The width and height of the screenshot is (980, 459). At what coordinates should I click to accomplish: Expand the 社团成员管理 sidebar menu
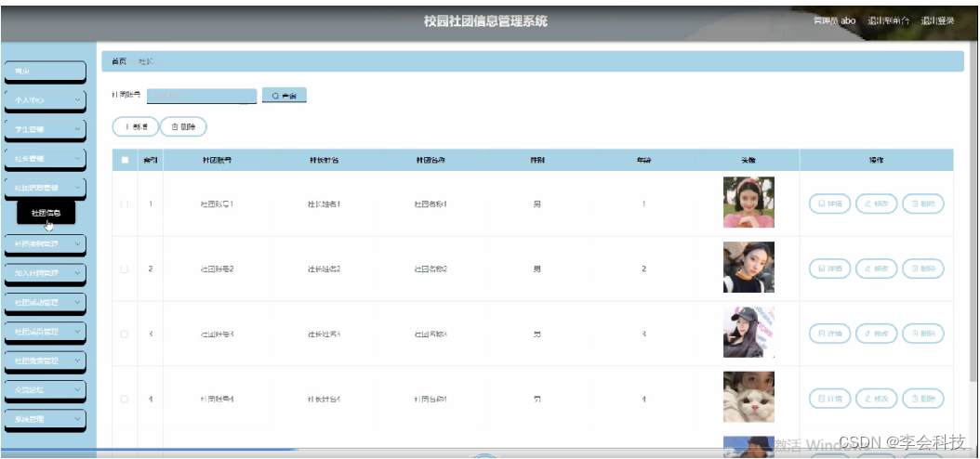tap(45, 331)
